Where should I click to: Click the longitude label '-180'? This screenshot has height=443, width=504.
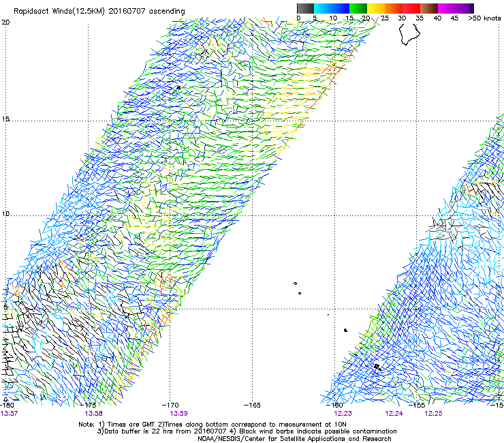tap(7, 406)
